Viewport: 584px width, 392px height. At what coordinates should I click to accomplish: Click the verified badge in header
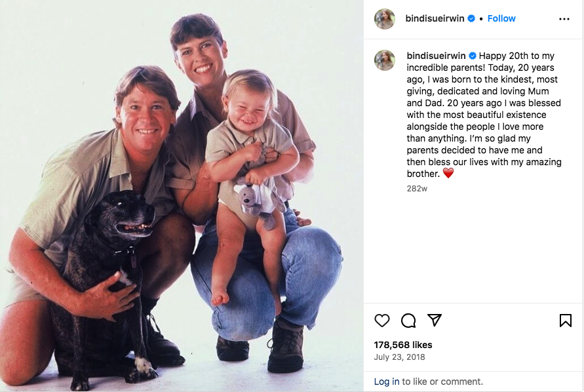click(471, 18)
